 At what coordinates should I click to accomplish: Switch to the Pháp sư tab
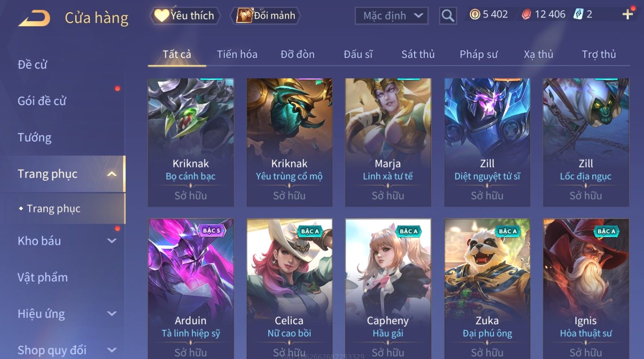(478, 54)
